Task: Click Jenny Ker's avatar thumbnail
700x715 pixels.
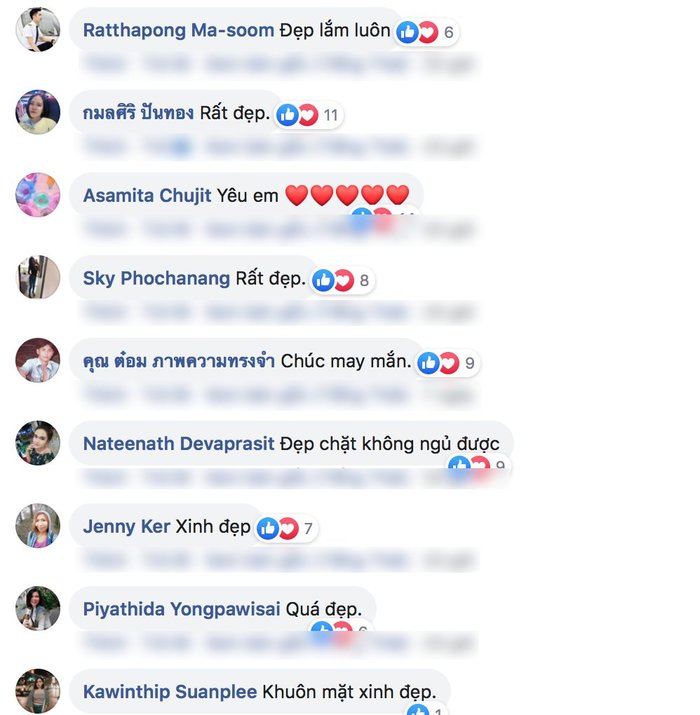Action: [x=38, y=526]
